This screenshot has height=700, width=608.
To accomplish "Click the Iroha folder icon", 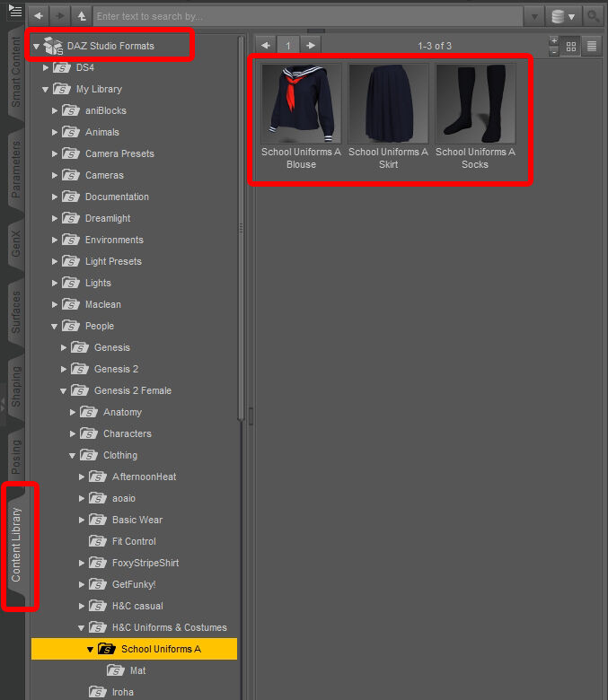I will 97,693.
